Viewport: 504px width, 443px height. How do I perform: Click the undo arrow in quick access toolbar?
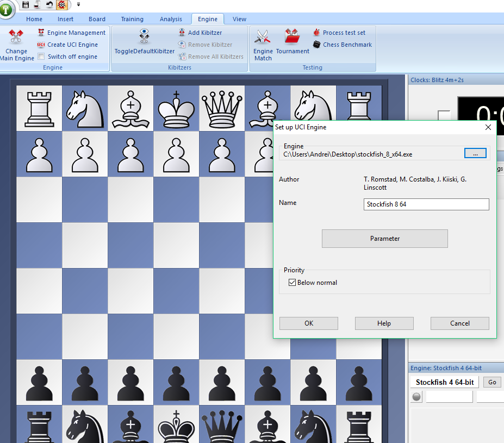[x=49, y=4]
